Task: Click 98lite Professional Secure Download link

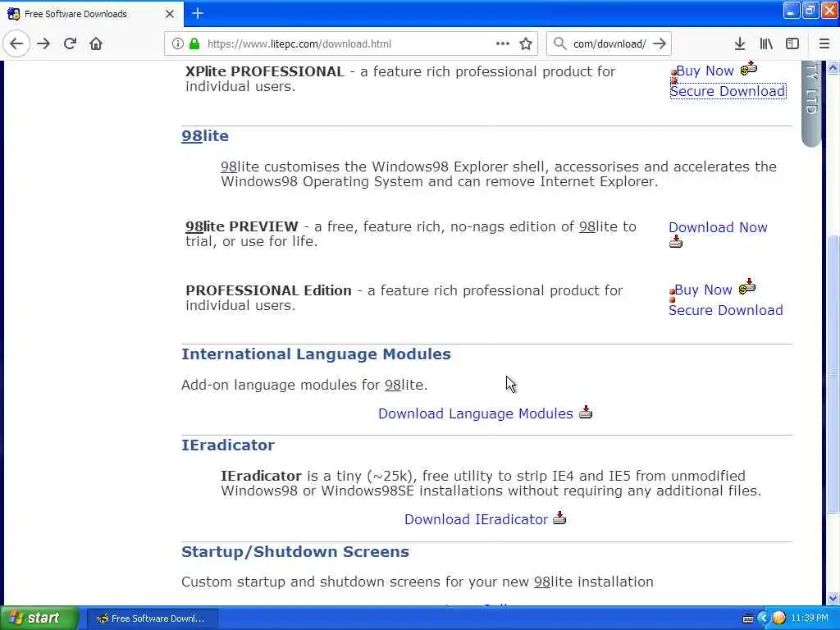Action: coord(725,310)
